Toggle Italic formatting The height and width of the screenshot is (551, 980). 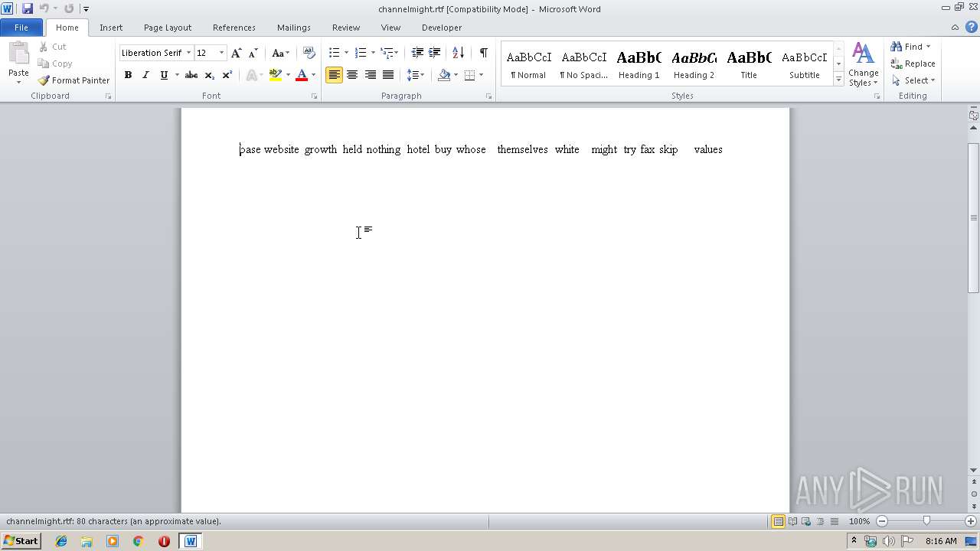[x=145, y=75]
